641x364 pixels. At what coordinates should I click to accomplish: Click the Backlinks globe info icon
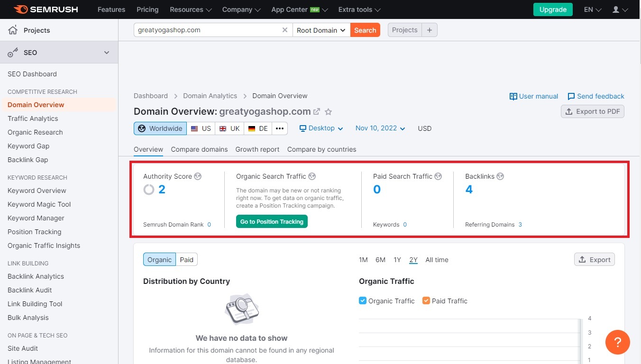pyautogui.click(x=500, y=176)
